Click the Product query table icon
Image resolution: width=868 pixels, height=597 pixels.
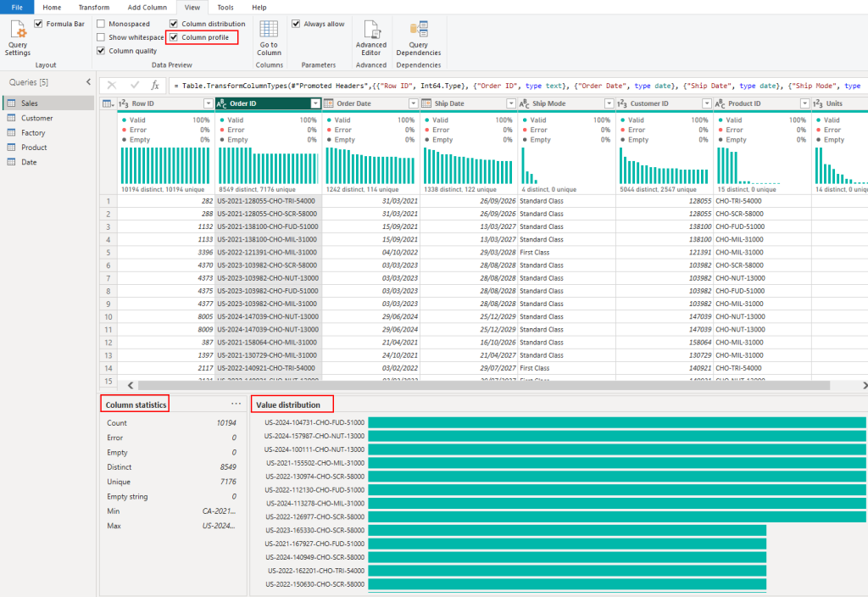[x=11, y=148]
